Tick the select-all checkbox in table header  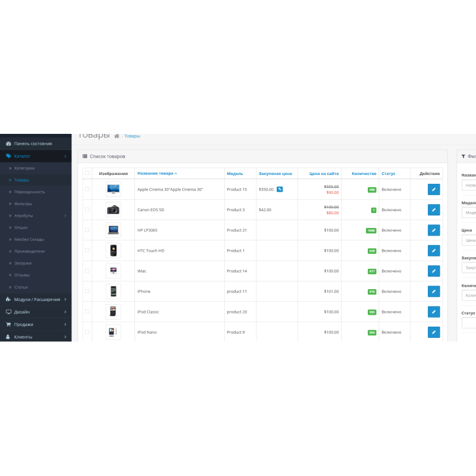coord(87,173)
